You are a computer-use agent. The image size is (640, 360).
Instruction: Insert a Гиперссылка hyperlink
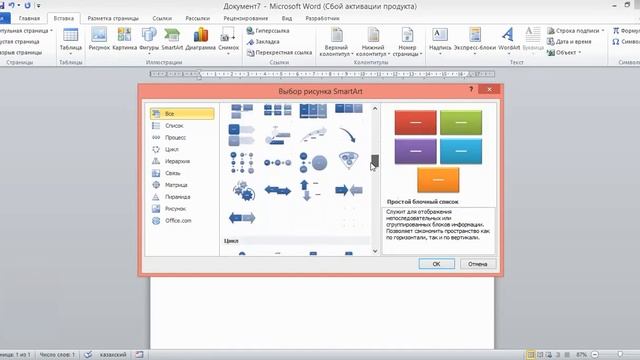coord(268,31)
